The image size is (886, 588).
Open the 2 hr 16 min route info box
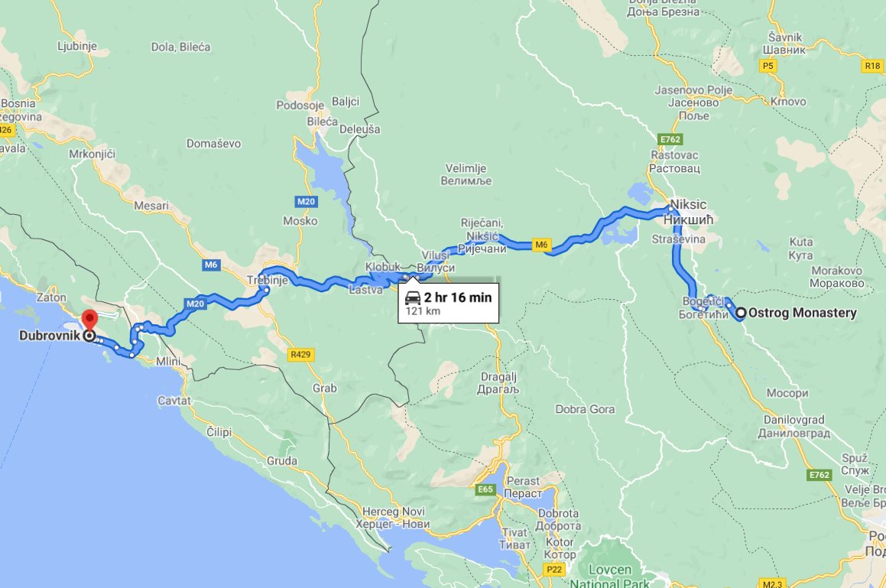(x=449, y=303)
